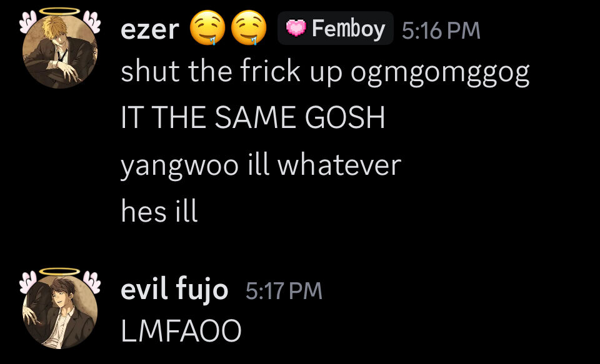The height and width of the screenshot is (364, 600).
Task: Select the LMFAOO message
Action: click(181, 331)
